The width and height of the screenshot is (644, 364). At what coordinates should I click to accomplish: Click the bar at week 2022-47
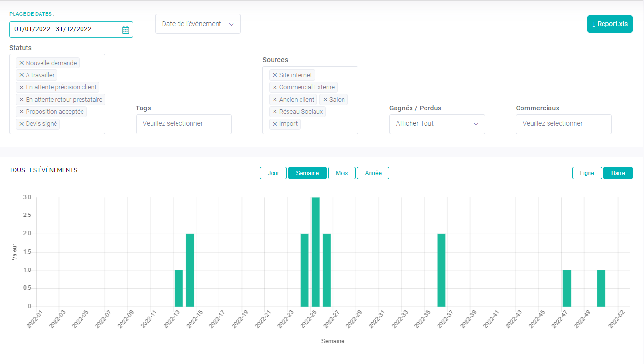coord(567,288)
